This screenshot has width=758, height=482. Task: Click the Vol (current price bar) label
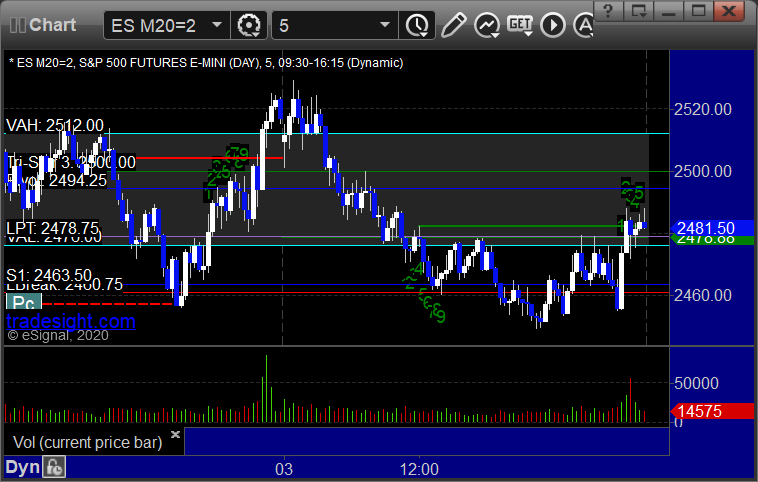(87, 442)
